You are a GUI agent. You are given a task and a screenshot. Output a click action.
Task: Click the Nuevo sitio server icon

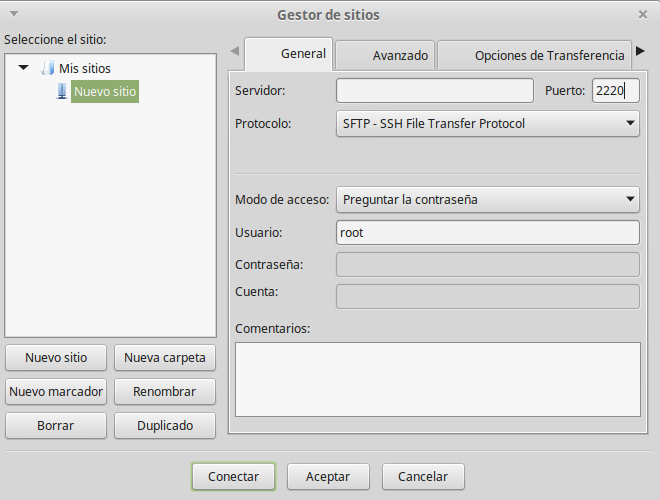tap(62, 92)
